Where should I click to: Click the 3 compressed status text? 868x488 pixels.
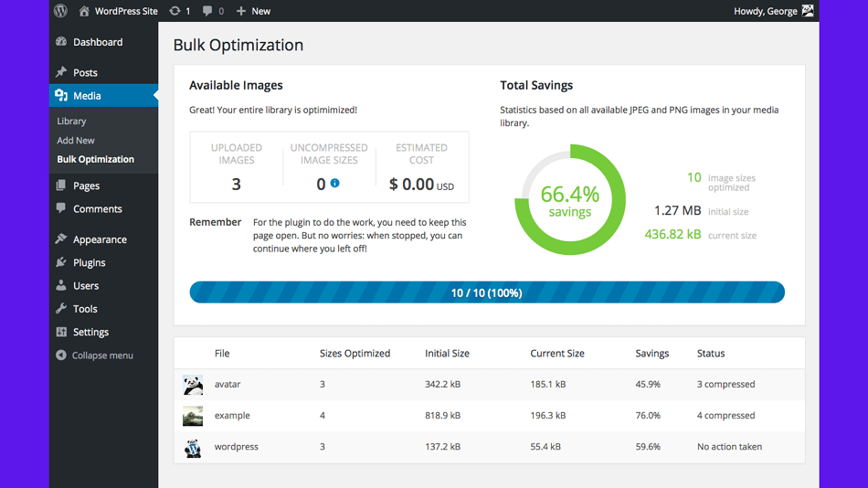725,384
